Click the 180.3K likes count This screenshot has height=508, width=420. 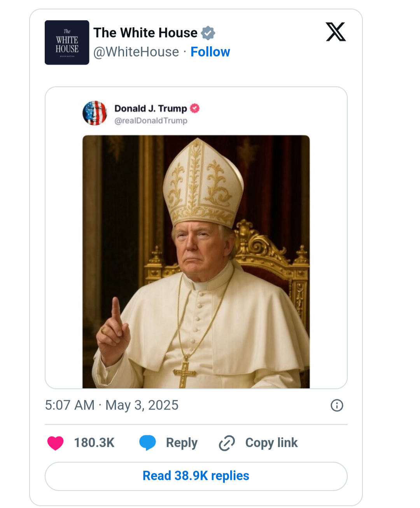tap(94, 443)
